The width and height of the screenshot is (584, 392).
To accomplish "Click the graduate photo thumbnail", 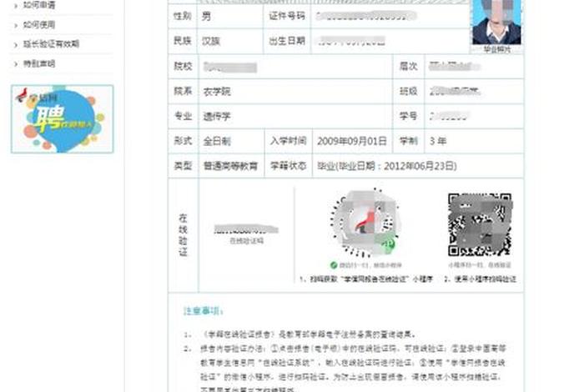I will [x=496, y=23].
